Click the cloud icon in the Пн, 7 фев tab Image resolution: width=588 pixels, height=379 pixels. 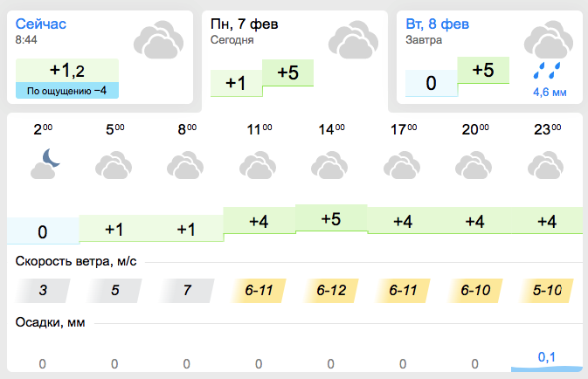[353, 40]
